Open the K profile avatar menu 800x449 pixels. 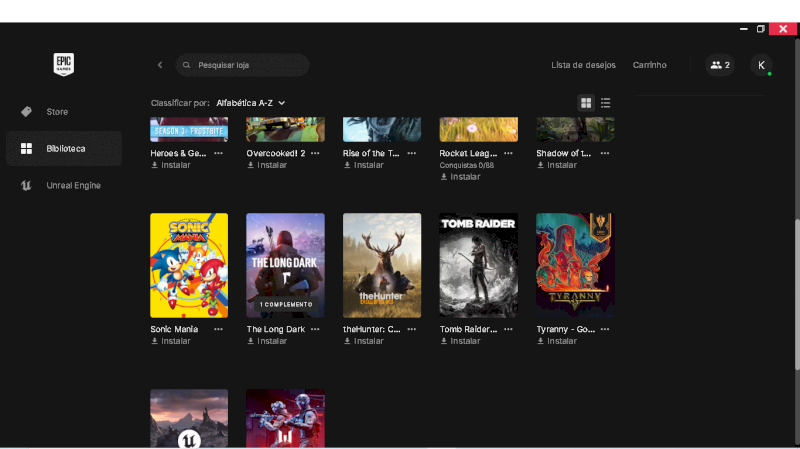coord(761,65)
